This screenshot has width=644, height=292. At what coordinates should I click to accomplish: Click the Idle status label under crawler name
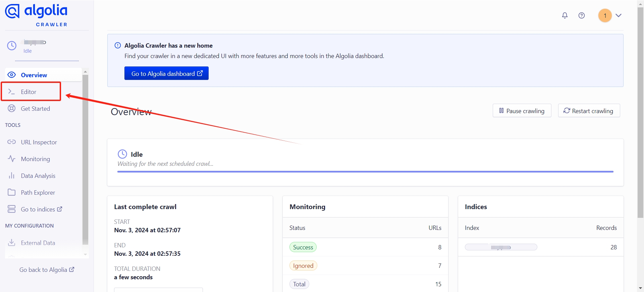point(28,51)
